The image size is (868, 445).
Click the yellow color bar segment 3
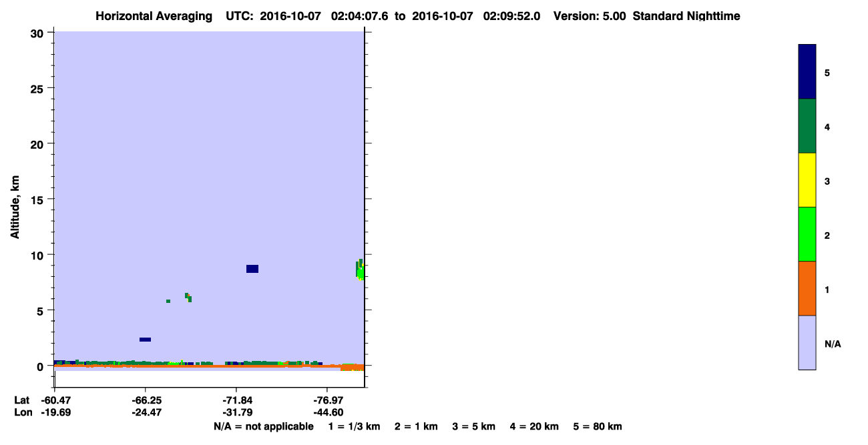click(x=807, y=180)
